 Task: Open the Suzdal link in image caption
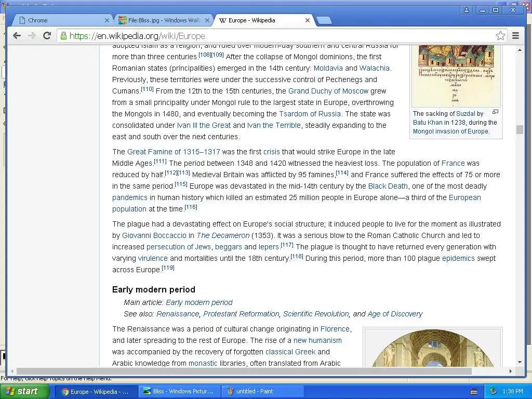tap(465, 114)
